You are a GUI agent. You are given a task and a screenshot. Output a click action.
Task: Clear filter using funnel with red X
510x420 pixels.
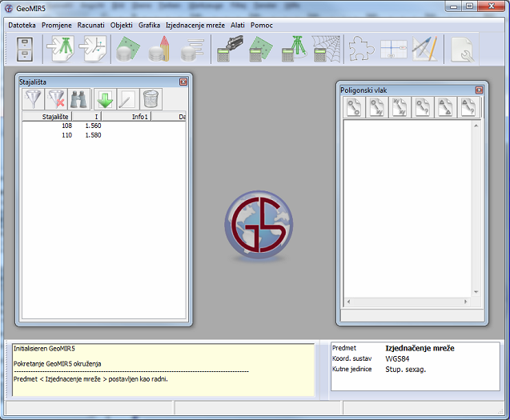(57, 99)
